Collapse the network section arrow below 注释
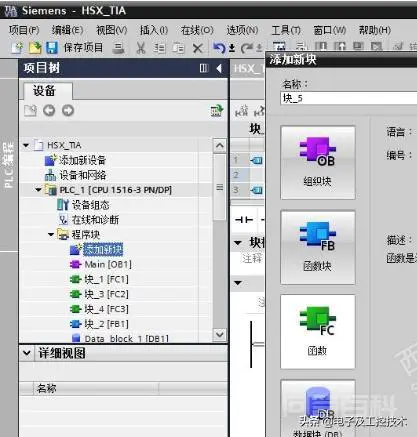The image size is (417, 437). 238,283
